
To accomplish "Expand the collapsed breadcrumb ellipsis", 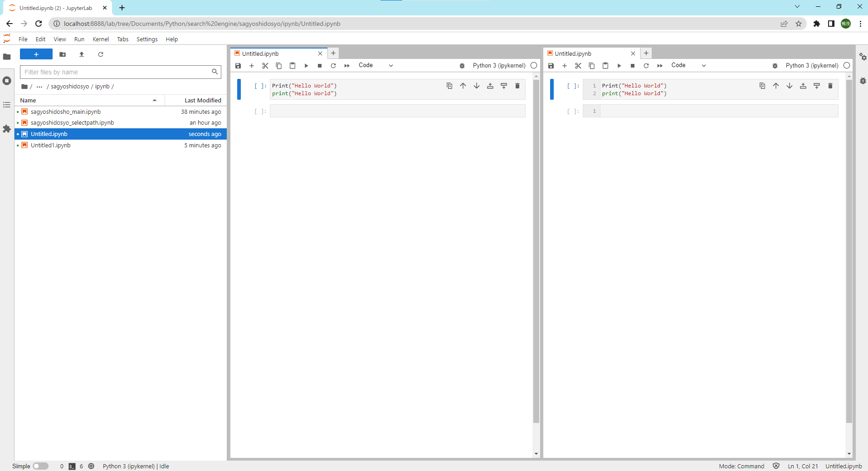I will pos(39,86).
